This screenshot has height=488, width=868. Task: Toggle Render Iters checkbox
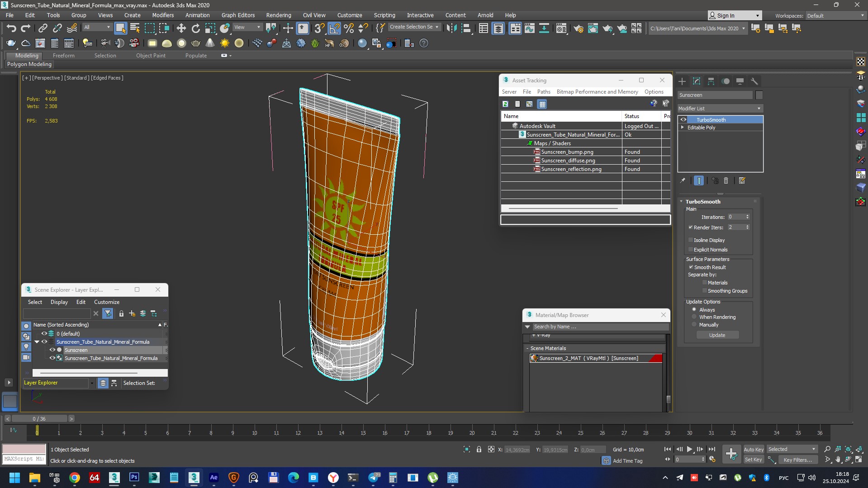point(691,227)
